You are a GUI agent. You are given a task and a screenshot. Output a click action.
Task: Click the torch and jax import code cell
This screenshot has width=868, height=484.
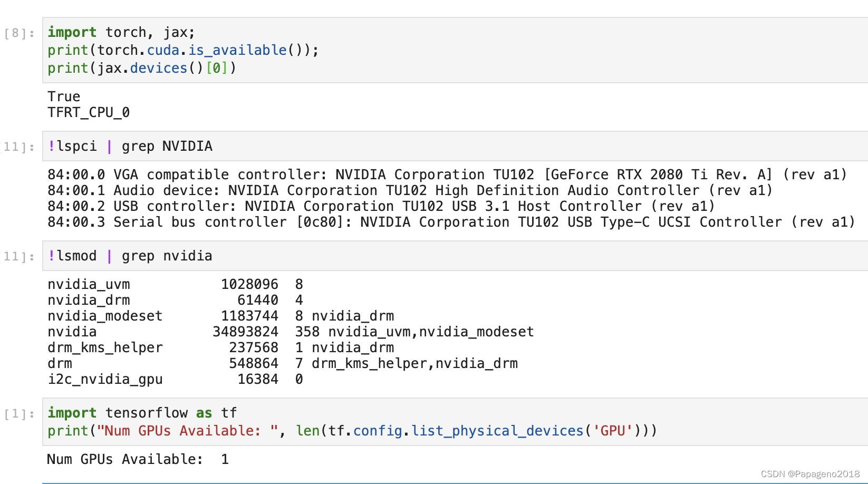pos(455,50)
